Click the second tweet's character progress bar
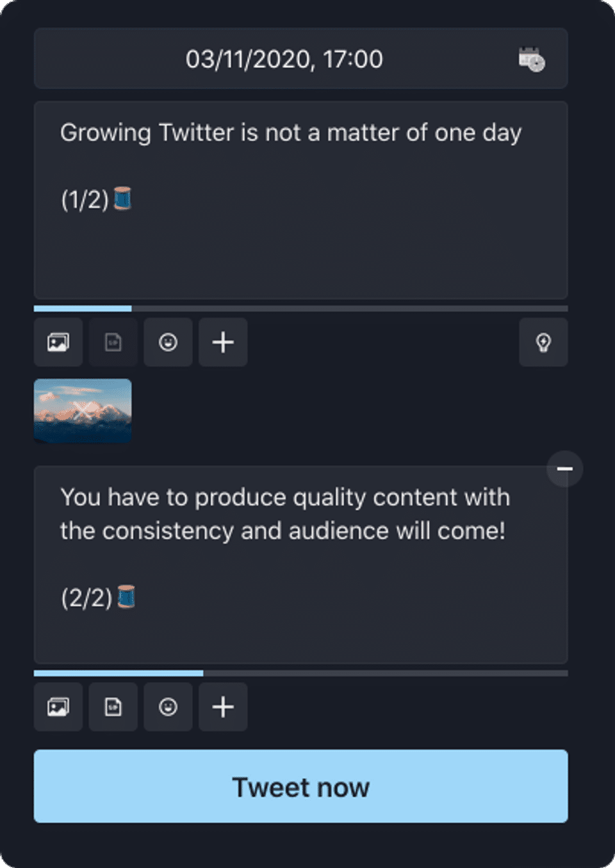This screenshot has width=615, height=868. [300, 673]
